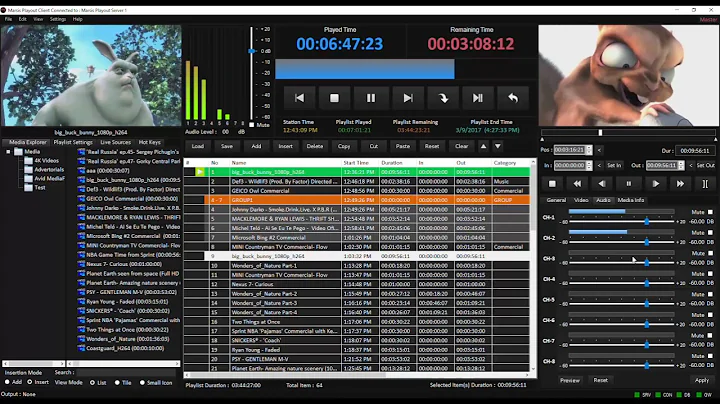The width and height of the screenshot is (720, 404).
Task: Mute audio channel CH-2
Action: pos(710,233)
